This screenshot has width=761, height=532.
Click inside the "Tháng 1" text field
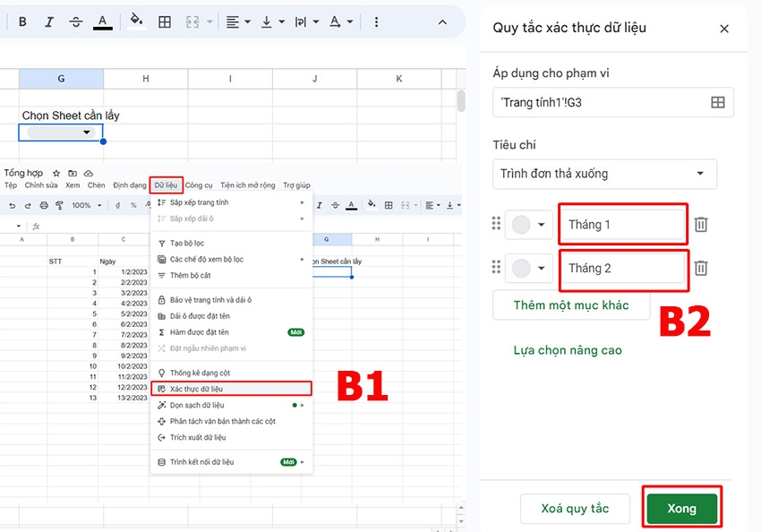(x=622, y=224)
